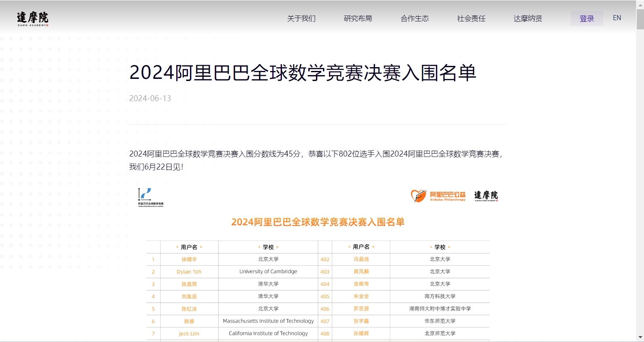Click the left 学校 column header
Viewport: 644px width, 342px height.
point(268,247)
